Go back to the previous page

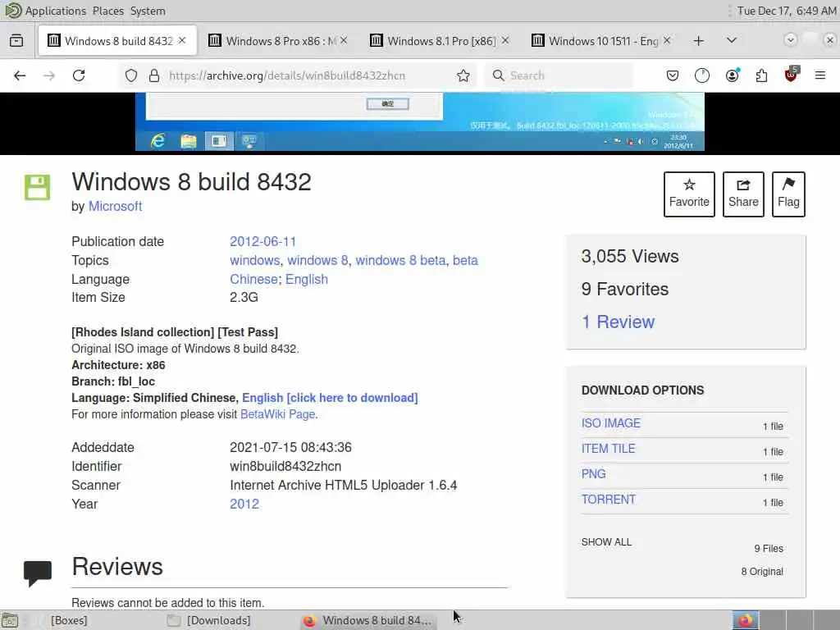tap(20, 75)
